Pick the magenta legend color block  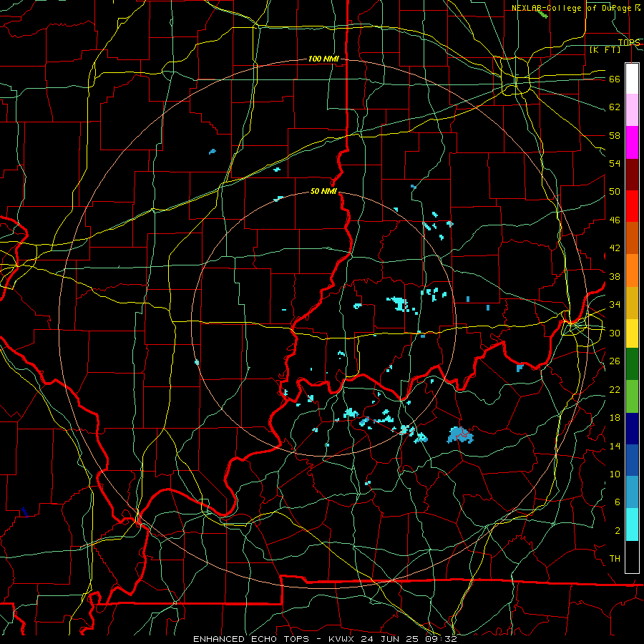(x=632, y=142)
